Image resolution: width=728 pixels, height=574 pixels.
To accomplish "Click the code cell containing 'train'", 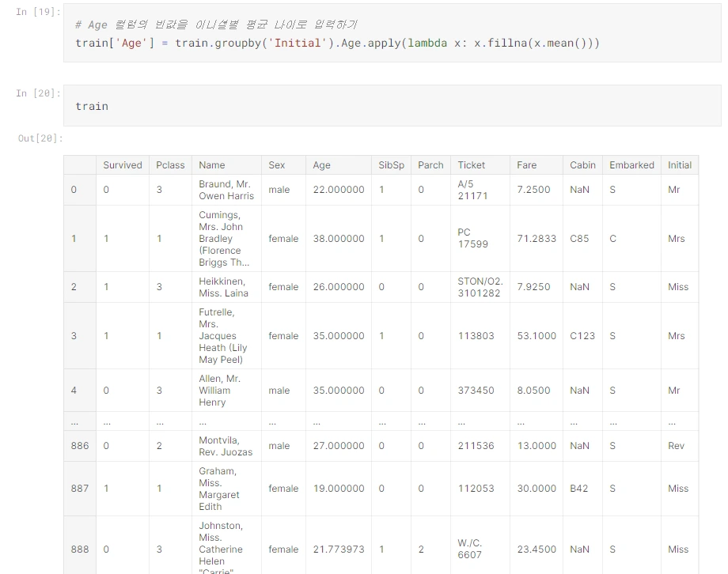I will (x=392, y=106).
